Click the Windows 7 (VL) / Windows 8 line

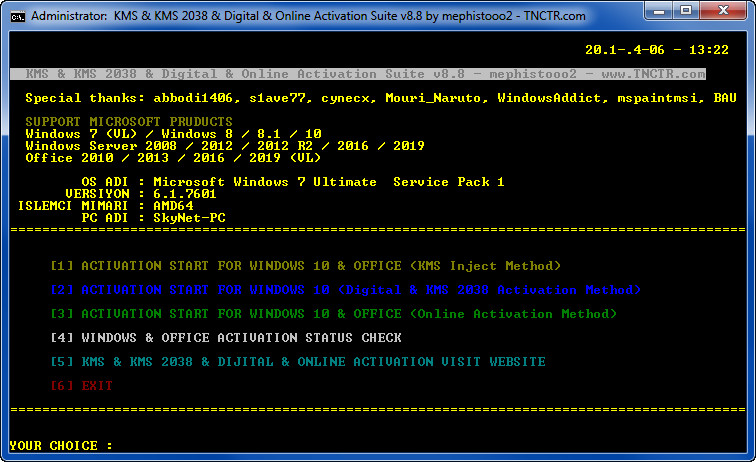click(174, 134)
